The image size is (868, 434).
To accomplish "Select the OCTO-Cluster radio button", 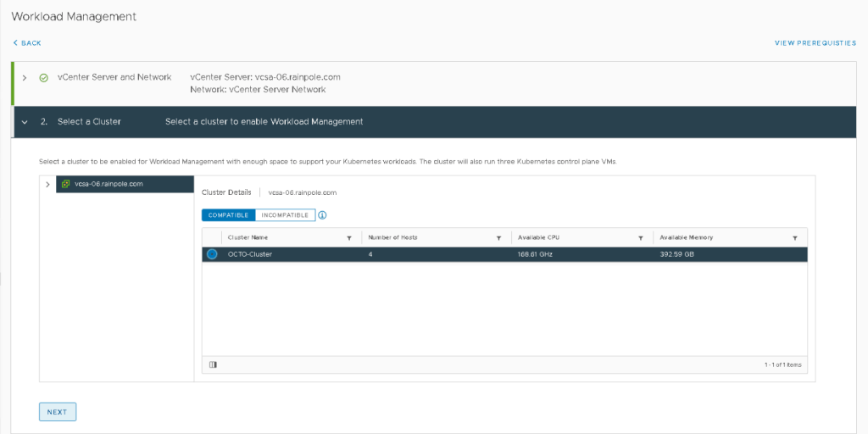I will [212, 254].
